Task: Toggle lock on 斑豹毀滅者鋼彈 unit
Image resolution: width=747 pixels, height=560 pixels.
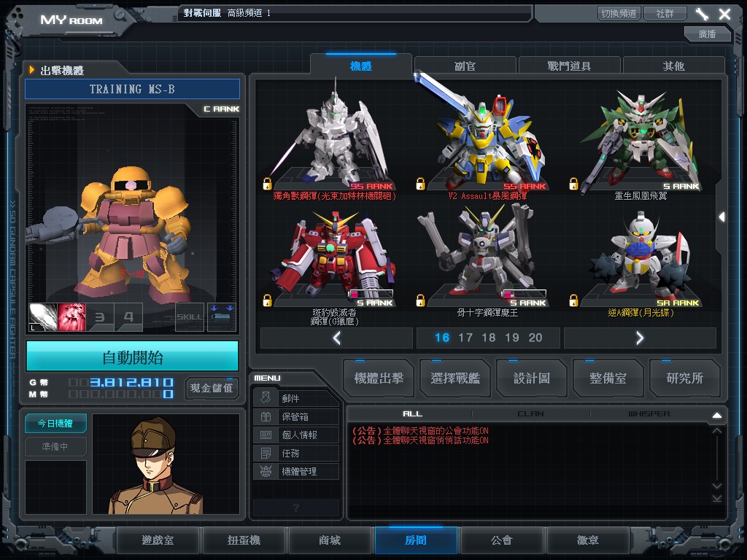Action: [267, 300]
